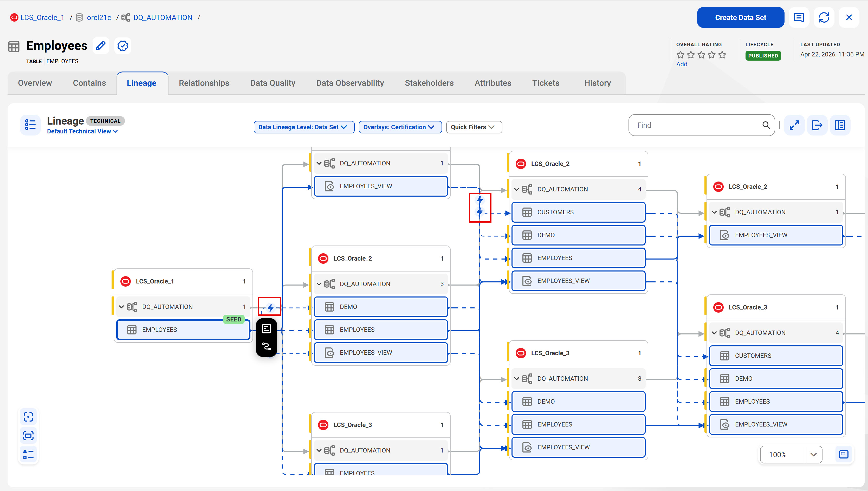The width and height of the screenshot is (868, 491).
Task: Open the Stakeholders tab
Action: click(429, 83)
